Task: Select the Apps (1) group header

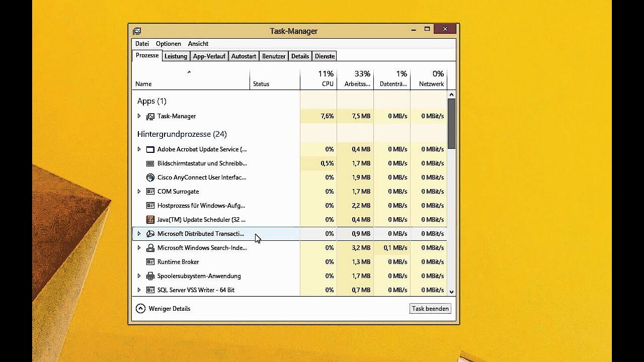Action: coord(152,101)
